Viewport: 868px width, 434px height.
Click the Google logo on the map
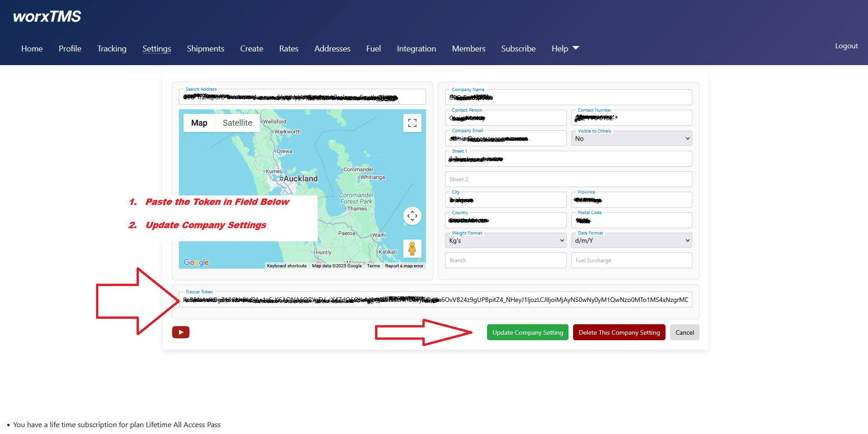pyautogui.click(x=196, y=262)
